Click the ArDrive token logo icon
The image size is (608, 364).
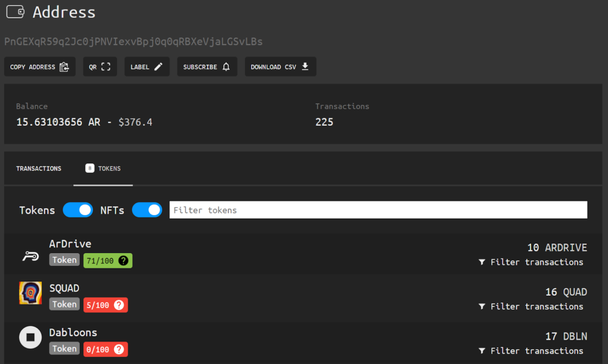pyautogui.click(x=30, y=256)
